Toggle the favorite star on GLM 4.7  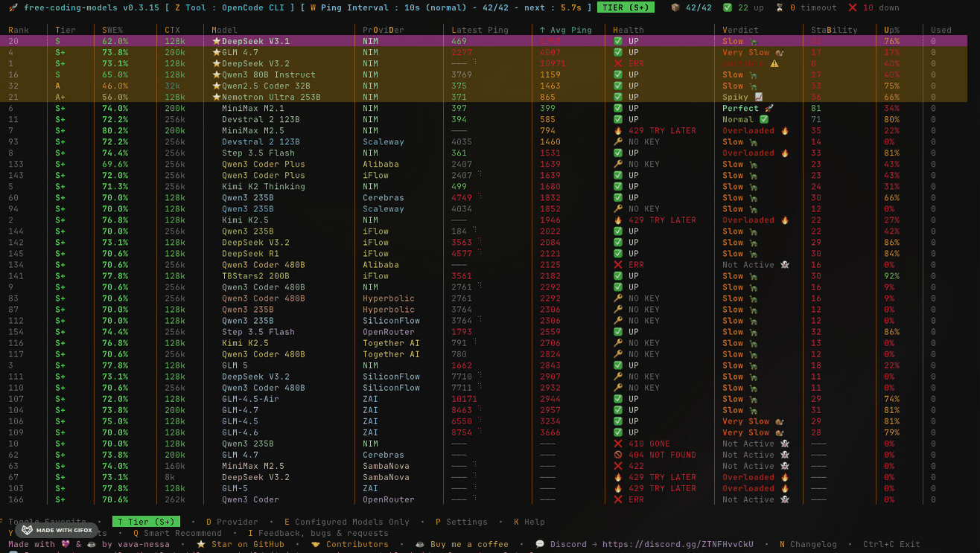[217, 52]
